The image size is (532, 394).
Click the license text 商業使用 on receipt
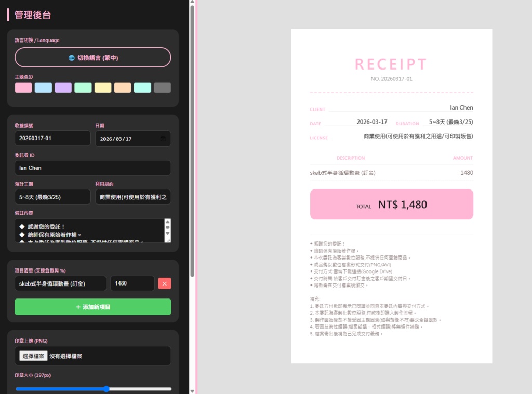pos(418,136)
